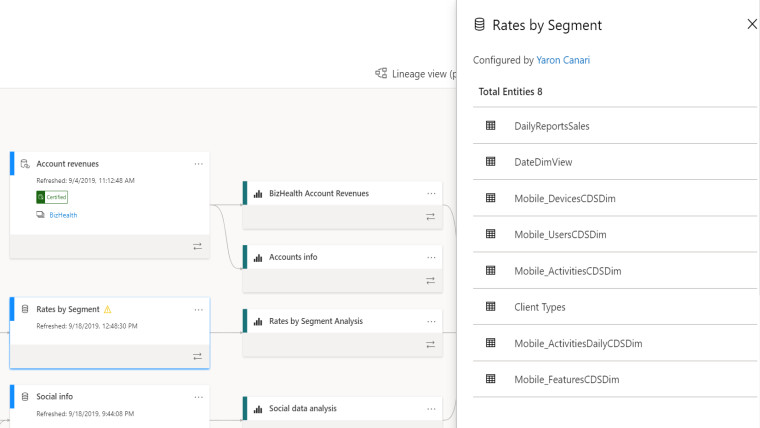
Task: Open ellipsis menu on BizHealth Account Revenues
Action: [431, 193]
